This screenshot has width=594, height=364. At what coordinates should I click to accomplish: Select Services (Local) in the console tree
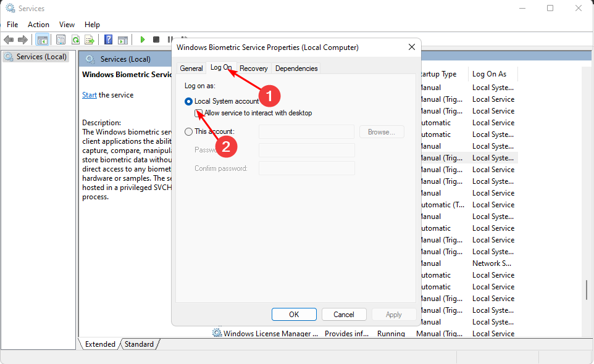36,57
